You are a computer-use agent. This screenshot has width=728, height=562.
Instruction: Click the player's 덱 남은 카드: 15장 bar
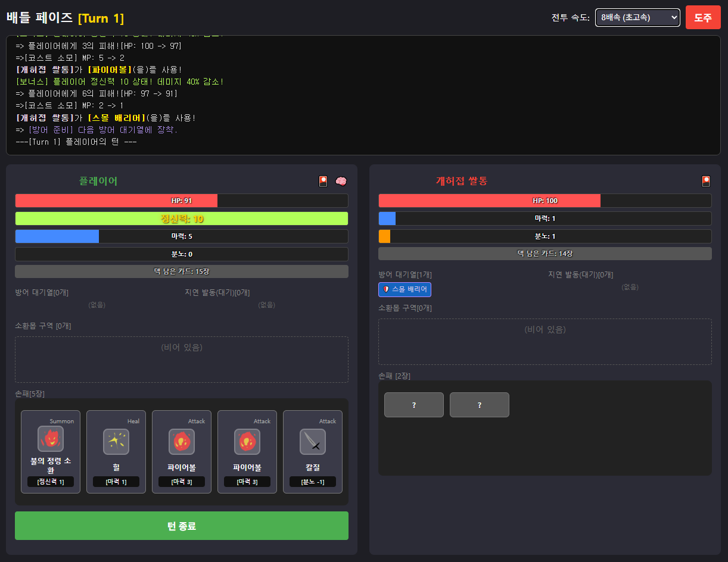coord(182,271)
